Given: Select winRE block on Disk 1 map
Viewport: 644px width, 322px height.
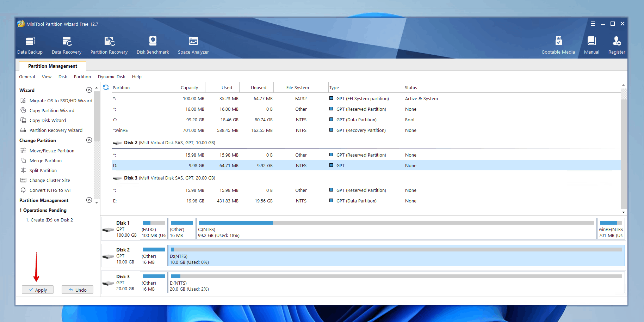Looking at the screenshot, I should coord(611,229).
